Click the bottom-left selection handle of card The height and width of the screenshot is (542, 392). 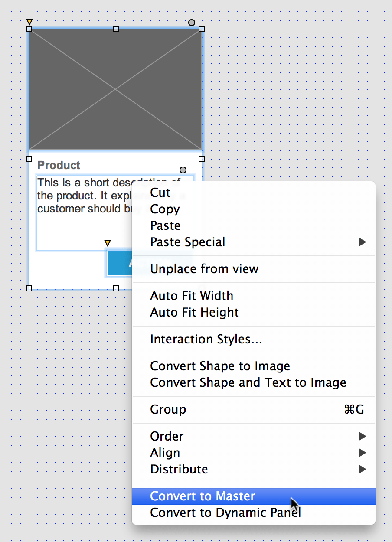coord(29,288)
